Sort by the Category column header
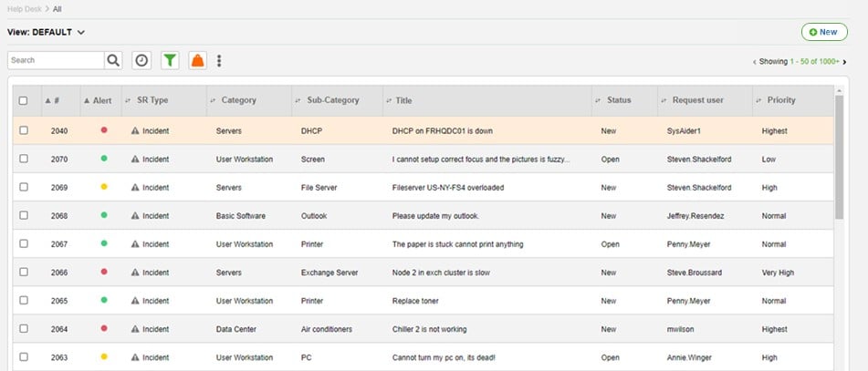 point(238,100)
